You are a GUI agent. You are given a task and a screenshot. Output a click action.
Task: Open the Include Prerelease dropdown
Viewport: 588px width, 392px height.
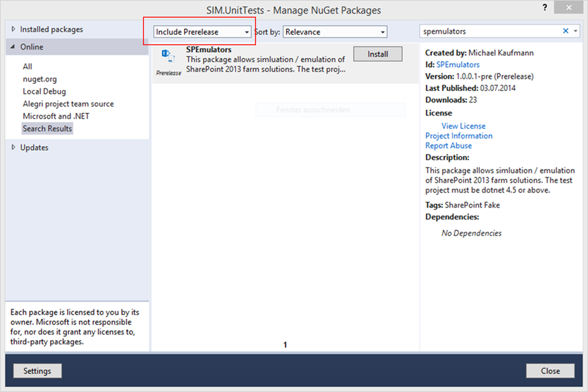pyautogui.click(x=203, y=32)
